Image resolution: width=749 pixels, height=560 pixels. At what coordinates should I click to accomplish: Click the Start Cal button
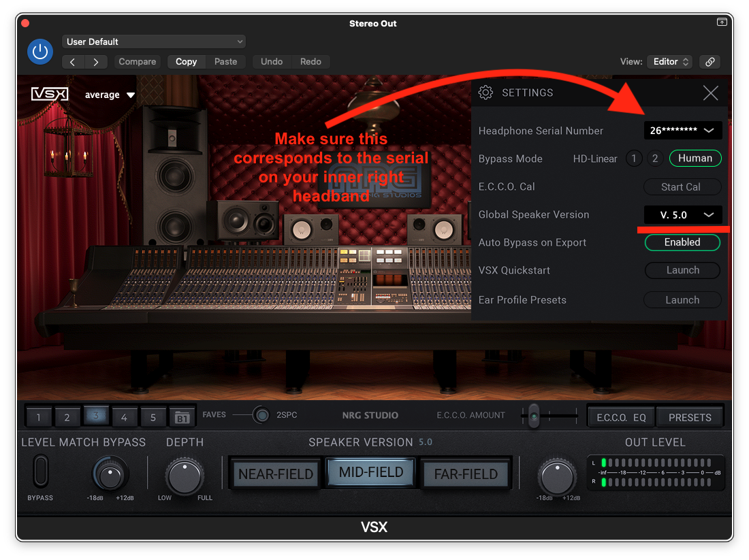click(682, 187)
